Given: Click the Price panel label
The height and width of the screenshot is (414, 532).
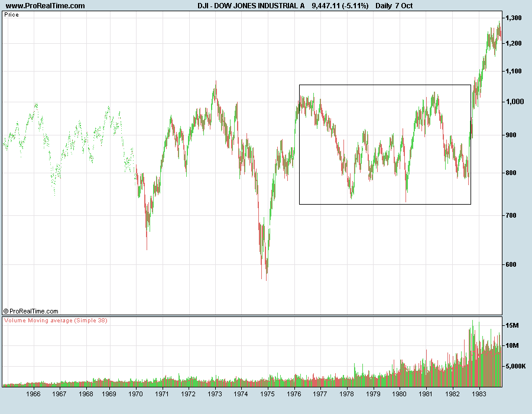Looking at the screenshot, I should coord(12,15).
